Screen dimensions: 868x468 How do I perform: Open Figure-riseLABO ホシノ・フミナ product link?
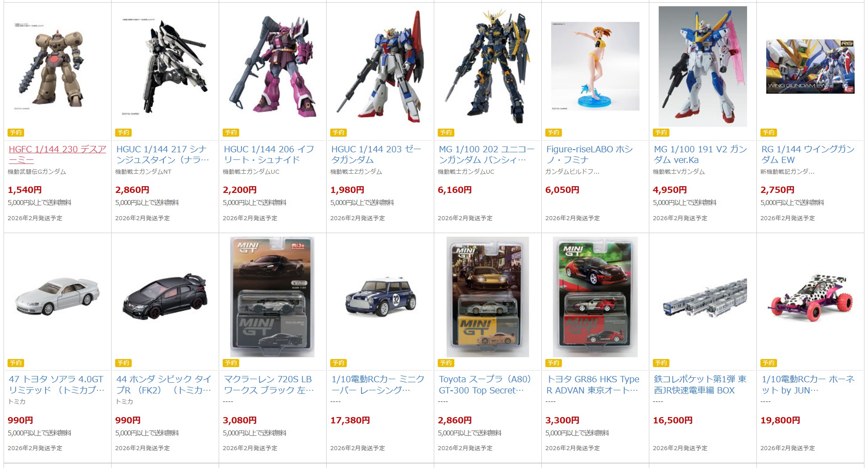590,155
